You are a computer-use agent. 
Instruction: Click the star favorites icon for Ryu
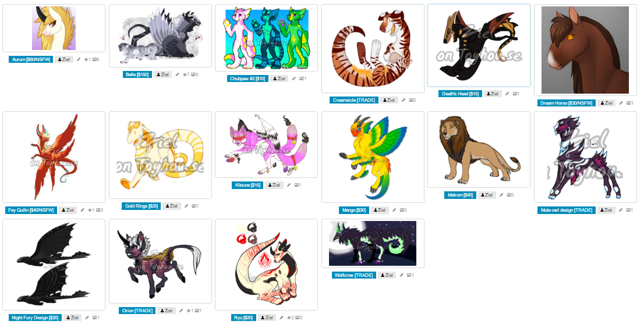289,318
